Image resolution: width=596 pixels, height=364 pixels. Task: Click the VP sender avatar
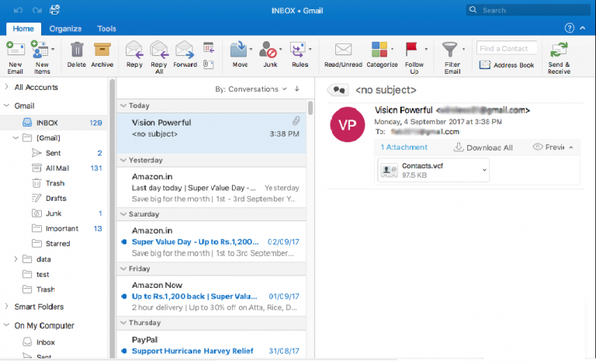click(x=348, y=125)
